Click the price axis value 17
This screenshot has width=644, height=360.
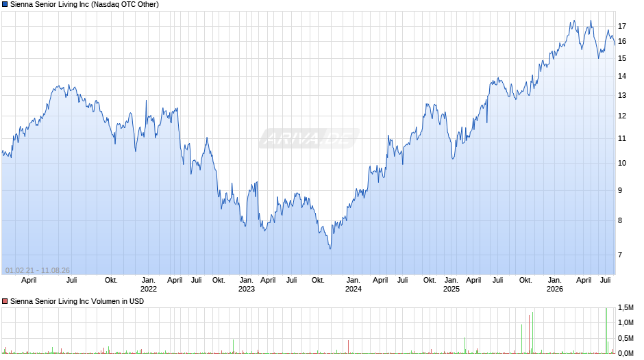tap(622, 26)
